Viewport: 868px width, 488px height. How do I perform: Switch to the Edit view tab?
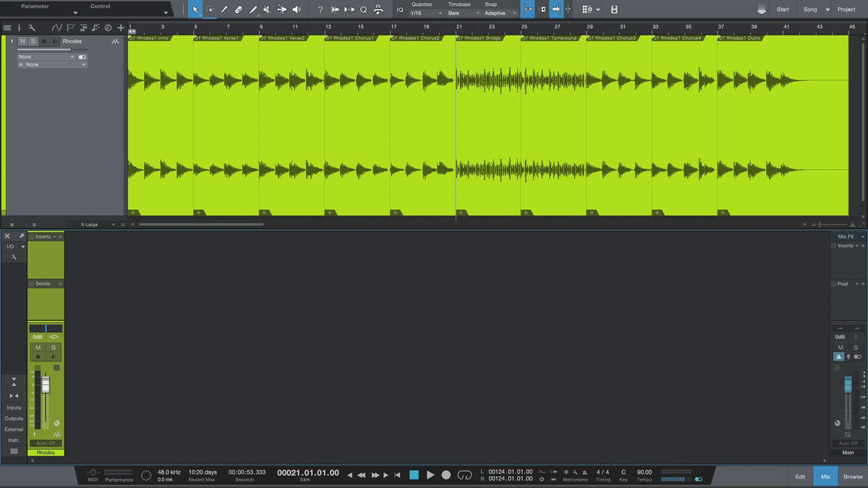(x=800, y=476)
